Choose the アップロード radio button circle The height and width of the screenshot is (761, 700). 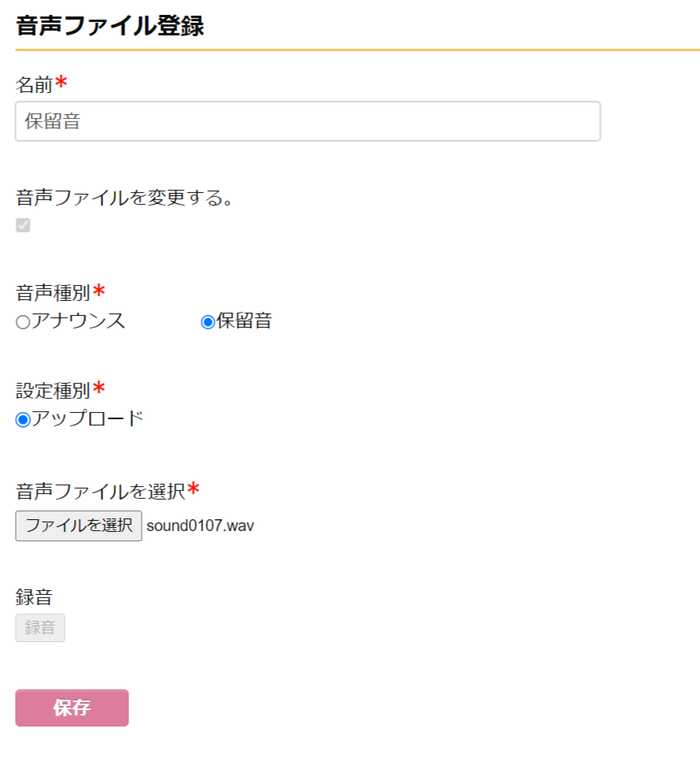pyautogui.click(x=23, y=420)
